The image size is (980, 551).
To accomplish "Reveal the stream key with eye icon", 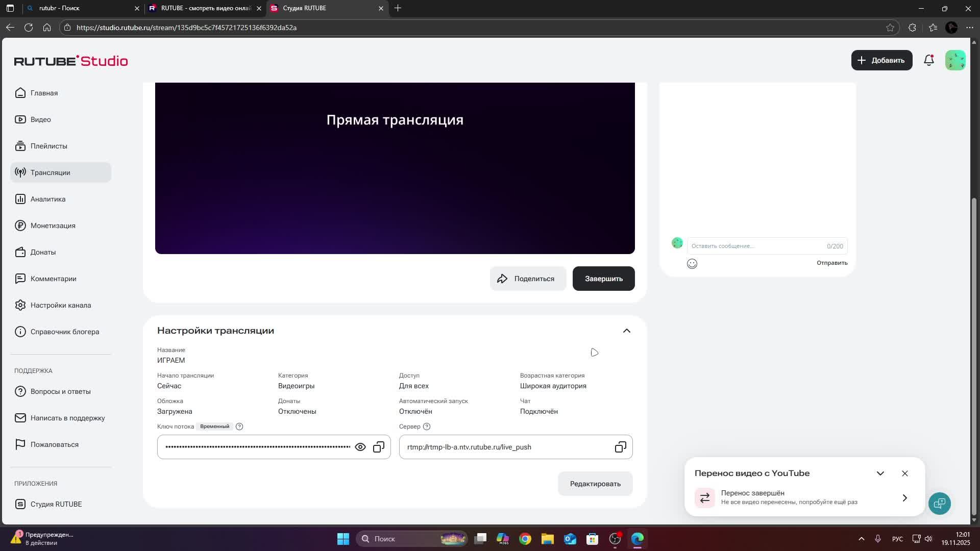I will [x=360, y=446].
